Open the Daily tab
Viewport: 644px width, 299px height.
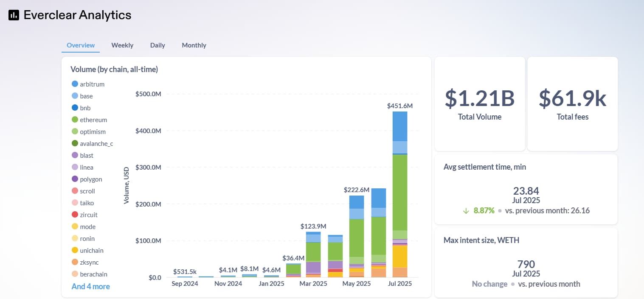[x=157, y=45]
